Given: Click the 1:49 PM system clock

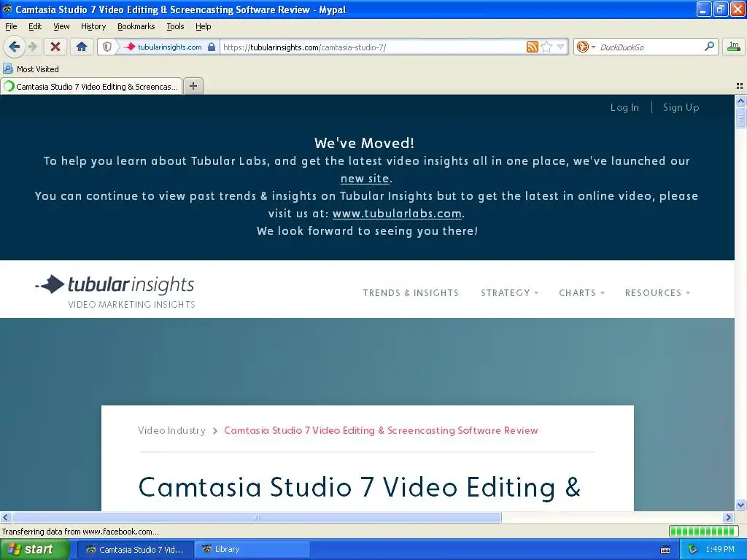Looking at the screenshot, I should click(720, 549).
